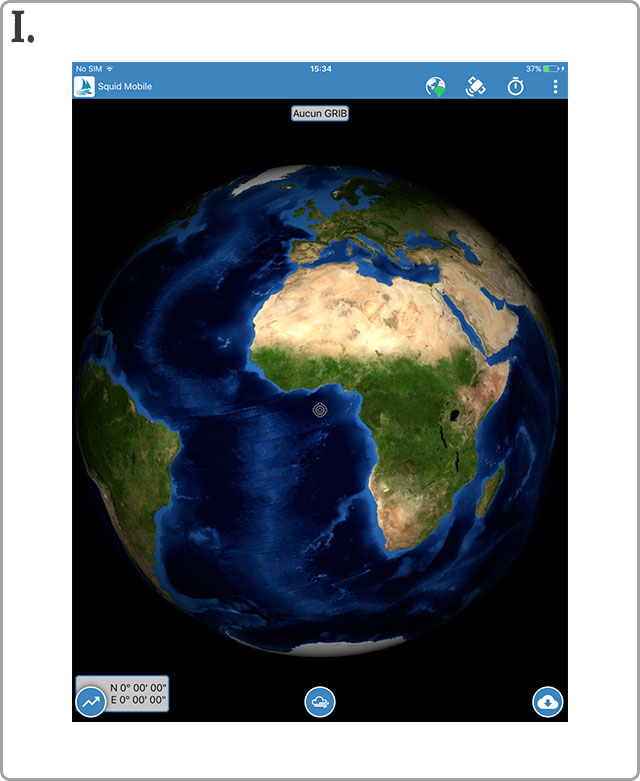Open the three-dot overflow menu
Viewport: 640px width, 781px height.
pyautogui.click(x=555, y=87)
